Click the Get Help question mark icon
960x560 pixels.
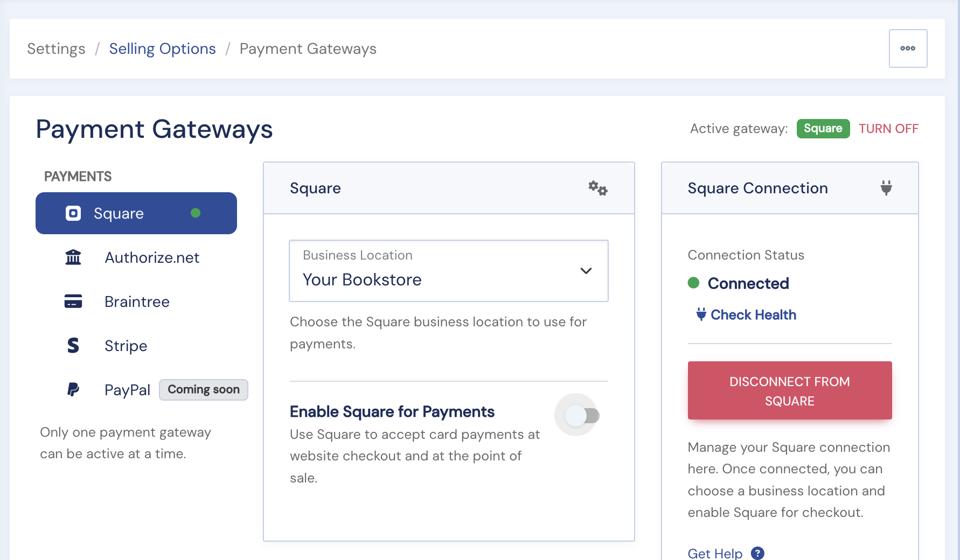click(757, 553)
